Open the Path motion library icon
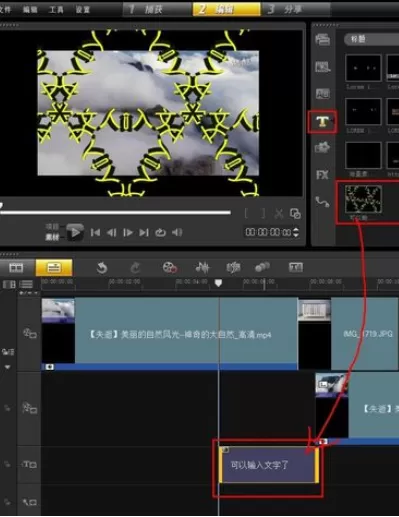Screen dimensions: 399x517 (322, 202)
